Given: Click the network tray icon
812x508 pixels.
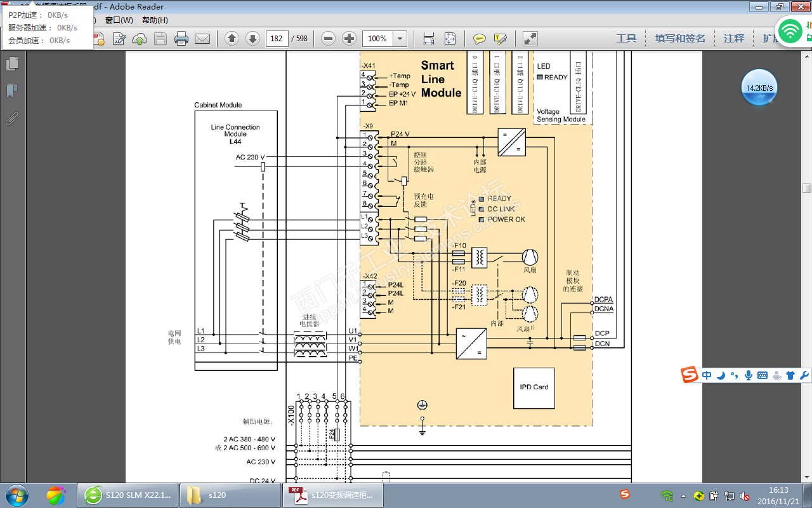Looking at the screenshot, I should pos(730,495).
